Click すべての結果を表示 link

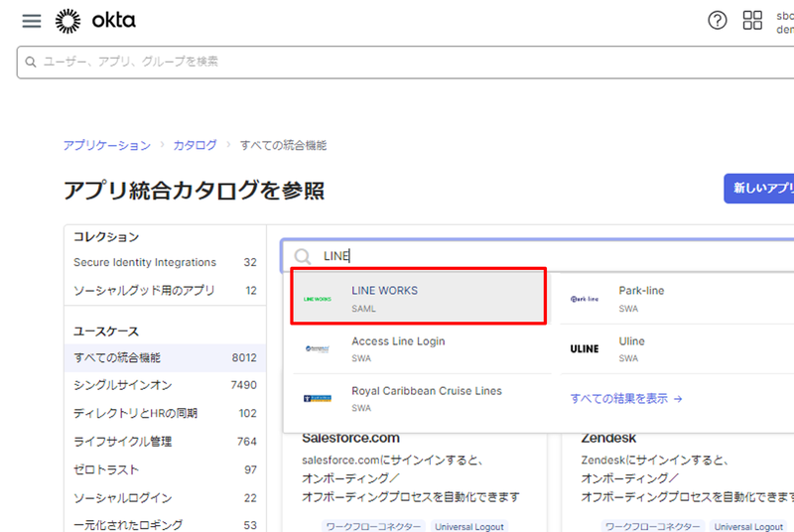point(626,399)
